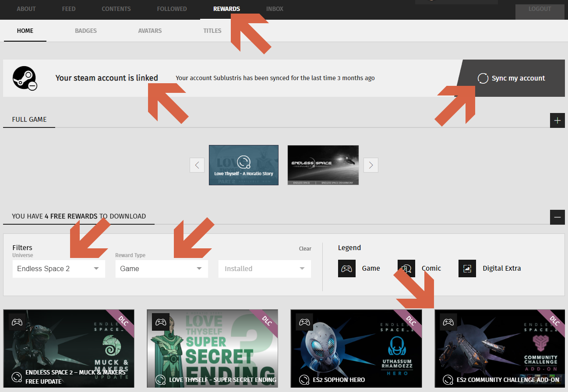The width and height of the screenshot is (568, 392).
Task: Click sync icon beside Muck & Makers title
Action: point(17,377)
